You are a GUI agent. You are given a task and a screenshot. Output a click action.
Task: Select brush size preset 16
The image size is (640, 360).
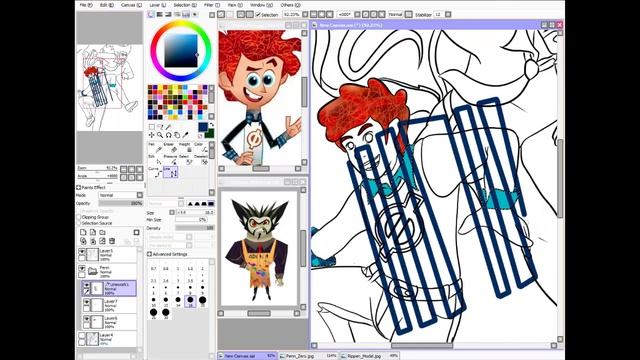(x=190, y=301)
